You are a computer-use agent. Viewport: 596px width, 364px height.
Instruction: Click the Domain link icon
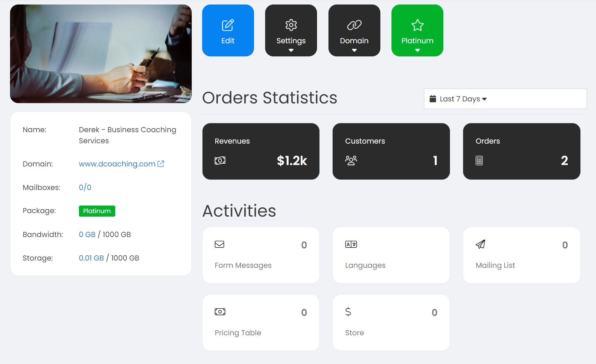(354, 25)
